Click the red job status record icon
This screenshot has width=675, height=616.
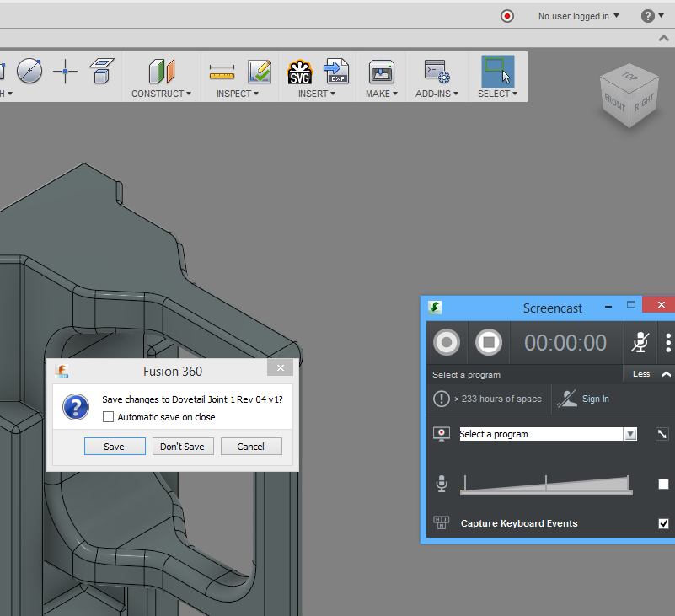(x=507, y=16)
